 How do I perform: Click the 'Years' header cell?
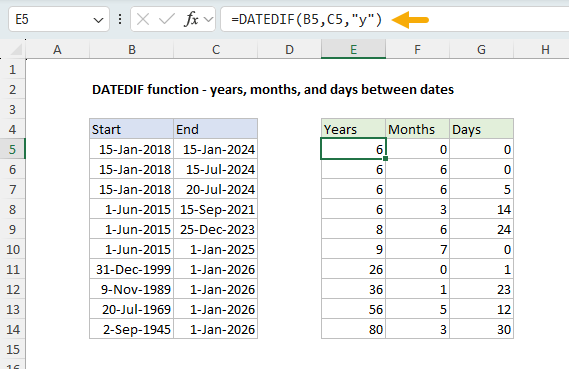[x=353, y=129]
